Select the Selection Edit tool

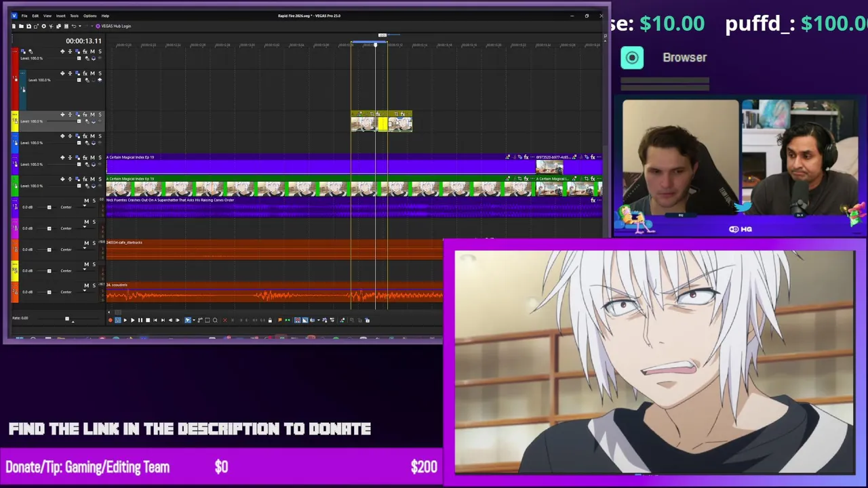point(207,320)
